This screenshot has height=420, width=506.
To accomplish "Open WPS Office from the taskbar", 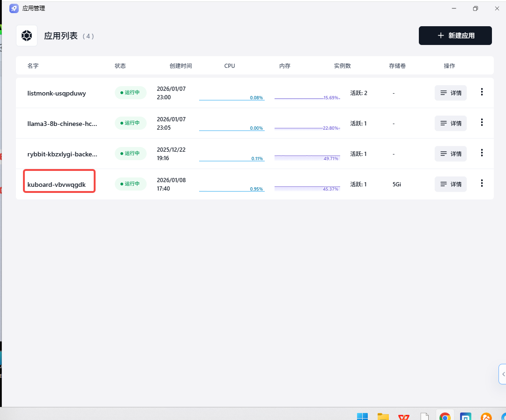I will coord(404,417).
